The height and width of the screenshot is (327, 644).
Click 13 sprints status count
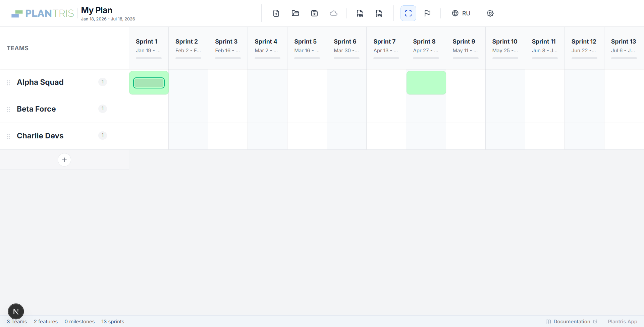pos(113,322)
